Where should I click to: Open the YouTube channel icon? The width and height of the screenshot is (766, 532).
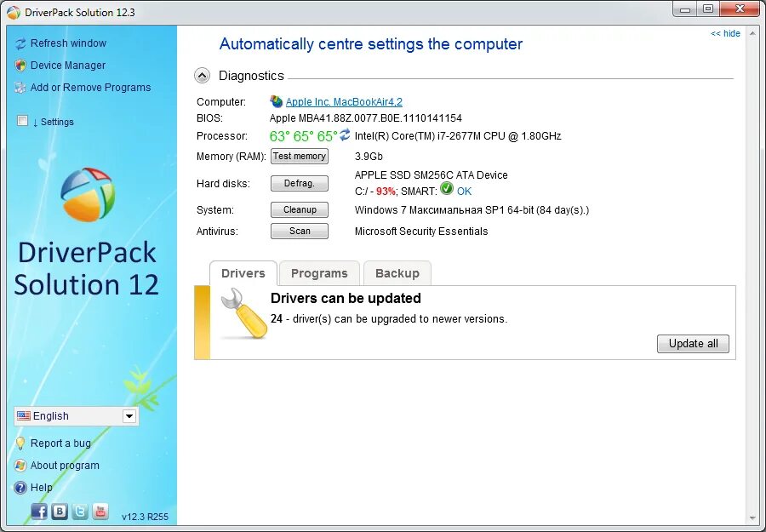[100, 512]
